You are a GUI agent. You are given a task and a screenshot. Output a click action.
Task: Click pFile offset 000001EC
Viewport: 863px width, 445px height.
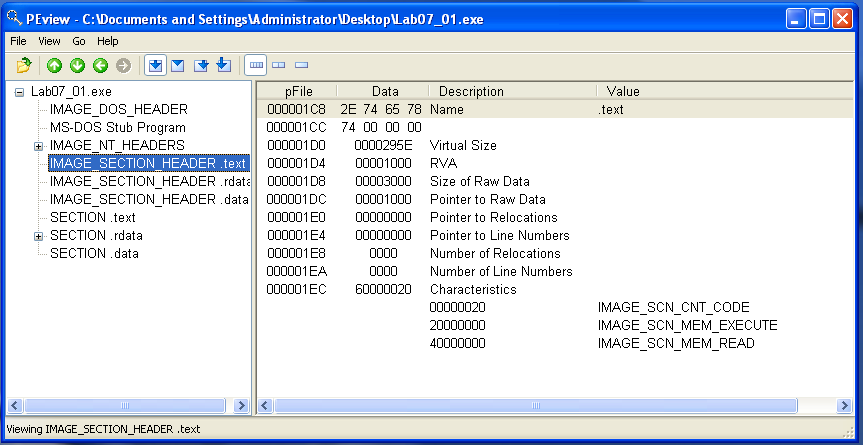pyautogui.click(x=296, y=289)
